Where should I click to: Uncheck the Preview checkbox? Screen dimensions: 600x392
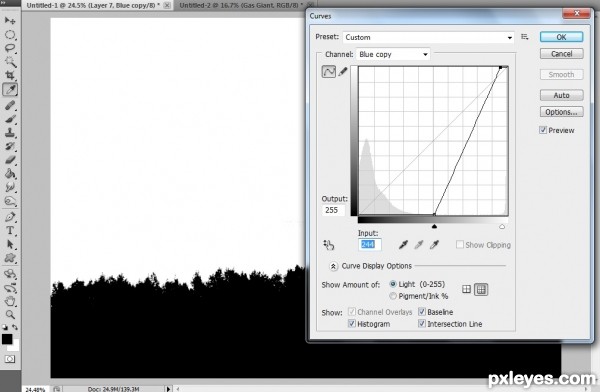543,130
